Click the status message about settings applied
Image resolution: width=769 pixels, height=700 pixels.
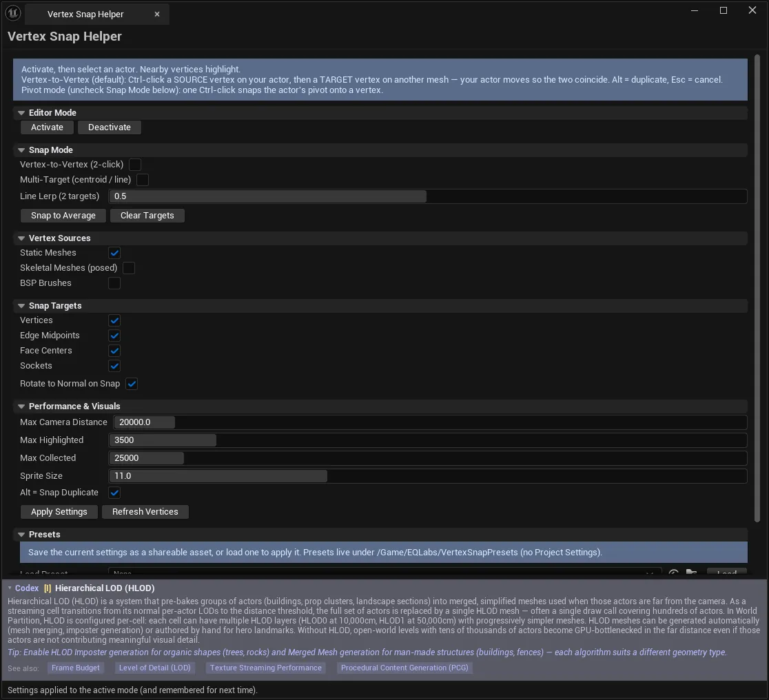click(x=132, y=690)
